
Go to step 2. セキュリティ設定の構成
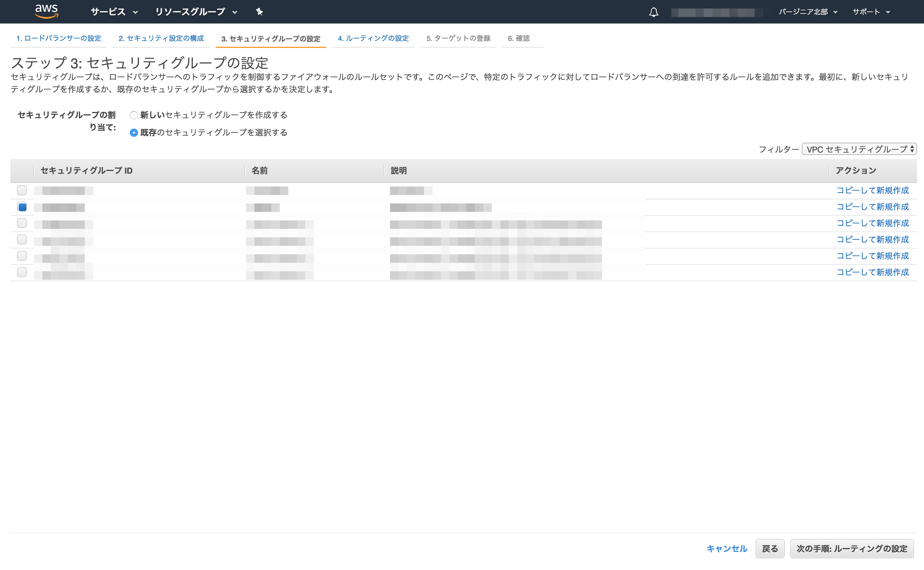[x=161, y=38]
